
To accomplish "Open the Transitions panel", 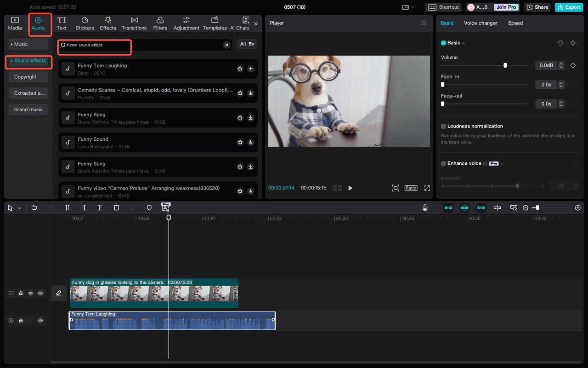I will pyautogui.click(x=134, y=23).
